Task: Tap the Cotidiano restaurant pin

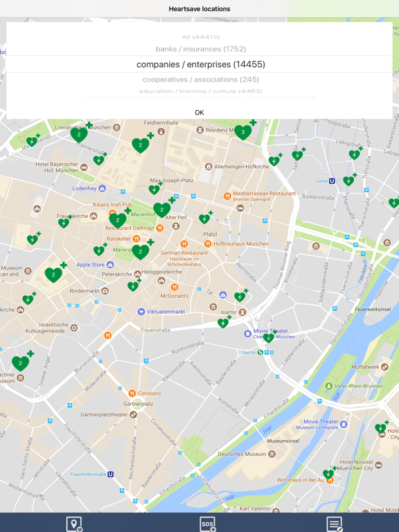Action: pyautogui.click(x=132, y=393)
